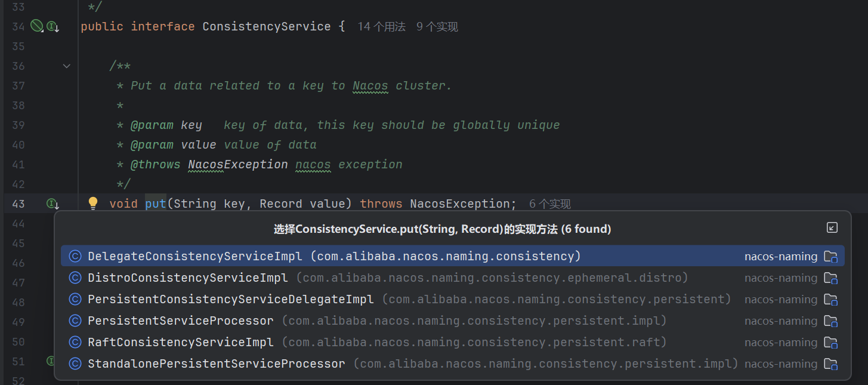Click the green no-entry gutter icon on line 34

(36, 26)
